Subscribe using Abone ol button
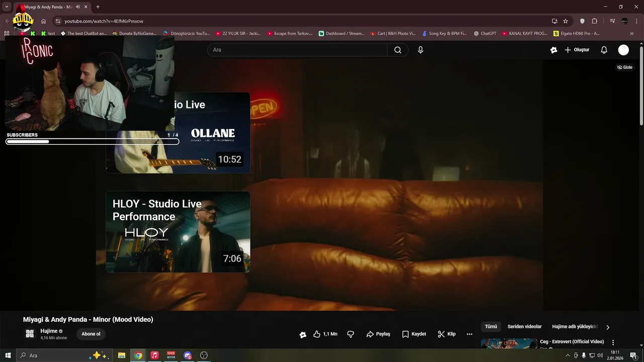Image resolution: width=644 pixels, height=362 pixels. click(x=91, y=334)
